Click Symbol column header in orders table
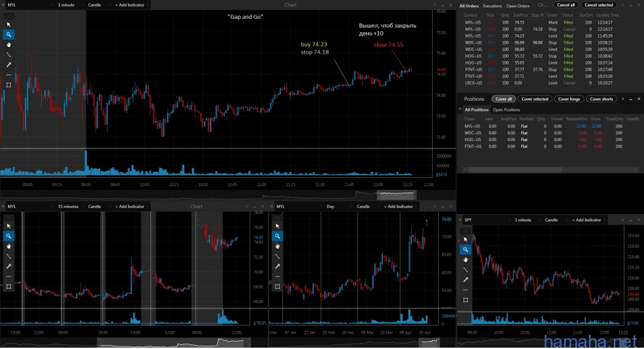Viewport: 644px width, 349px height. point(470,15)
